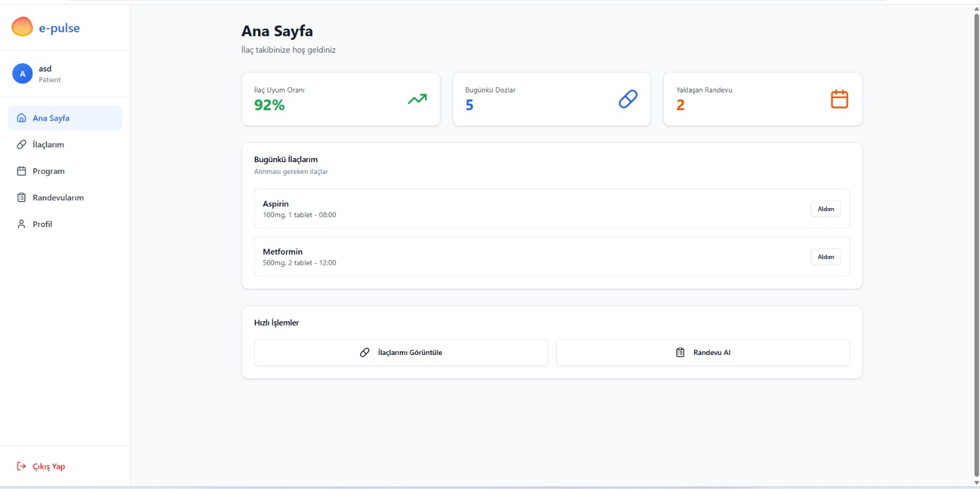This screenshot has width=980, height=489.
Task: Click the clipboard icon beside Randevularım
Action: click(21, 198)
